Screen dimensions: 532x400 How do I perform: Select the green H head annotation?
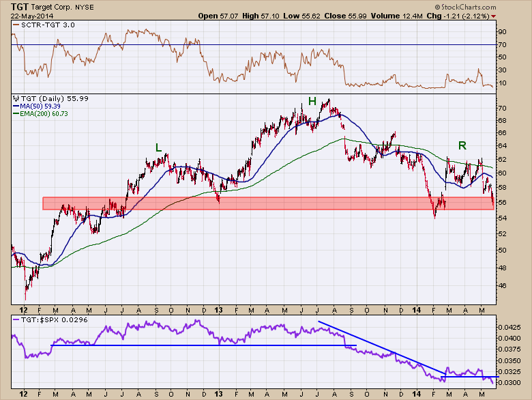(x=312, y=102)
